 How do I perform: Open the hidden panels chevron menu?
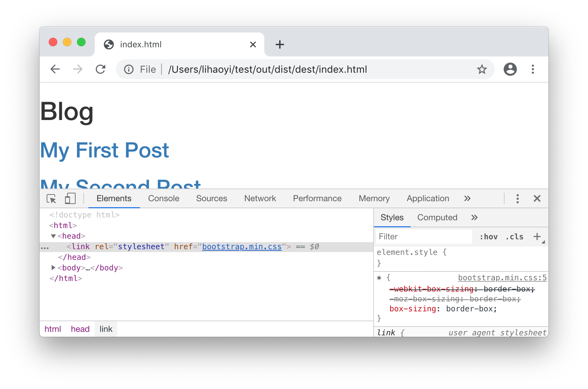(x=467, y=198)
